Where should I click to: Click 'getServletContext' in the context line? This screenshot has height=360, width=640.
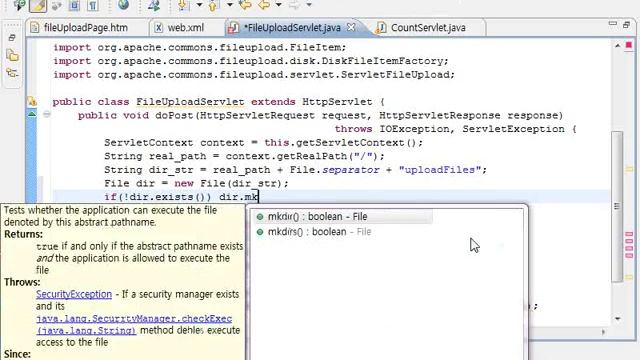(350, 143)
